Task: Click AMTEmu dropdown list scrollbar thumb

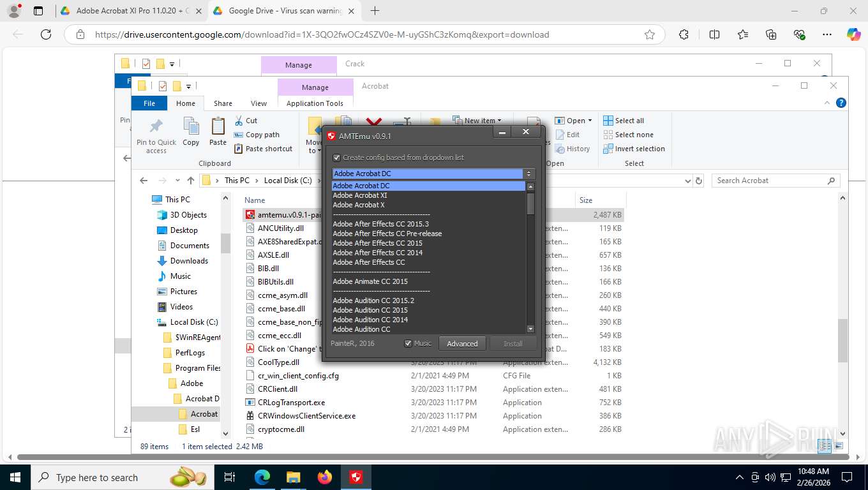Action: pyautogui.click(x=530, y=203)
